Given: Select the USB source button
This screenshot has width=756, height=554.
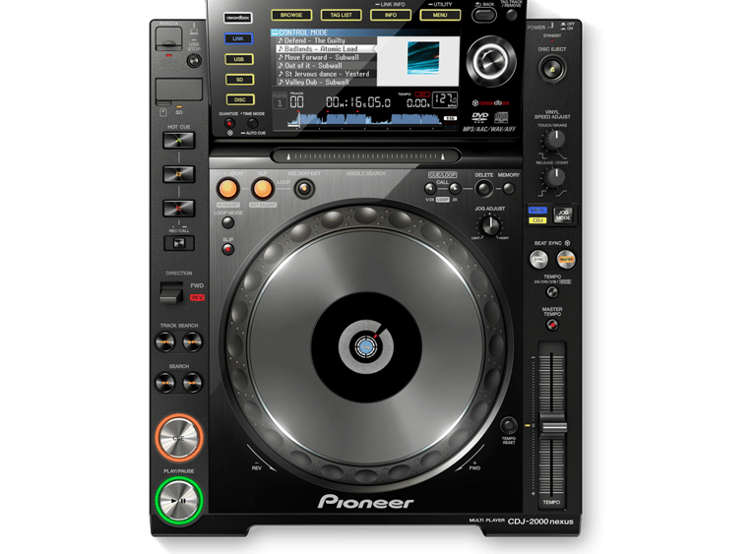Looking at the screenshot, I should click(x=238, y=59).
